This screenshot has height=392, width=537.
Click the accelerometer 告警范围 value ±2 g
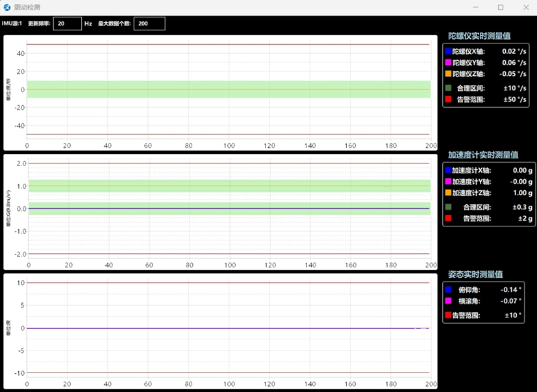[526, 218]
